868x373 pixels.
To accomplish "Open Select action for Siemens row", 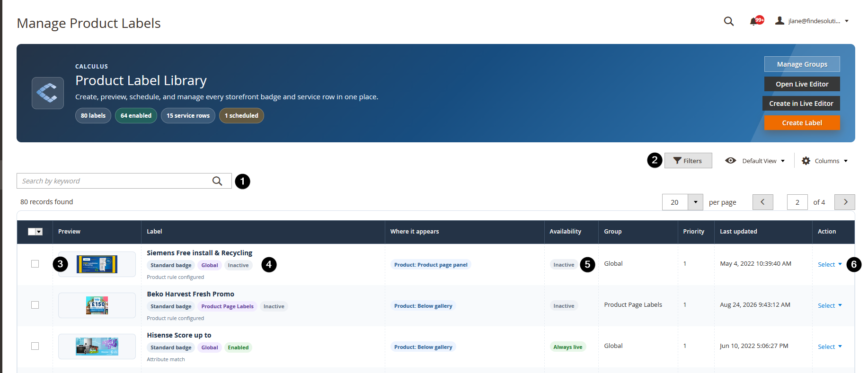I will (x=830, y=264).
